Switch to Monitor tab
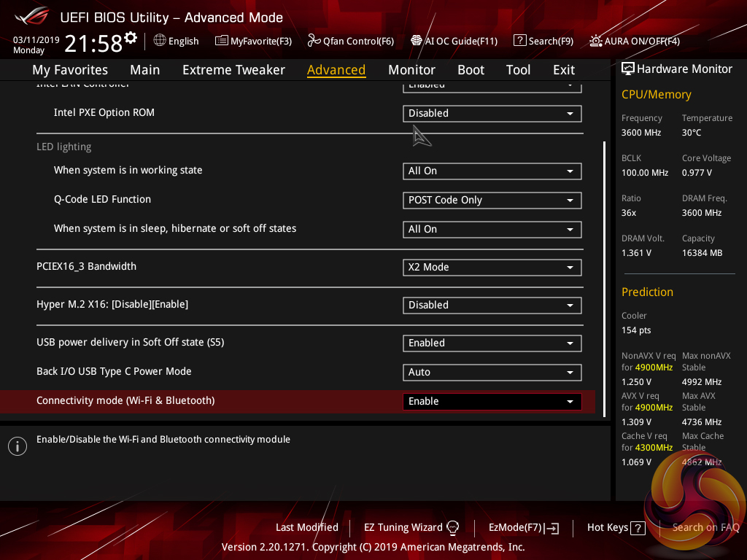Viewport: 747px width, 560px height. (x=411, y=70)
